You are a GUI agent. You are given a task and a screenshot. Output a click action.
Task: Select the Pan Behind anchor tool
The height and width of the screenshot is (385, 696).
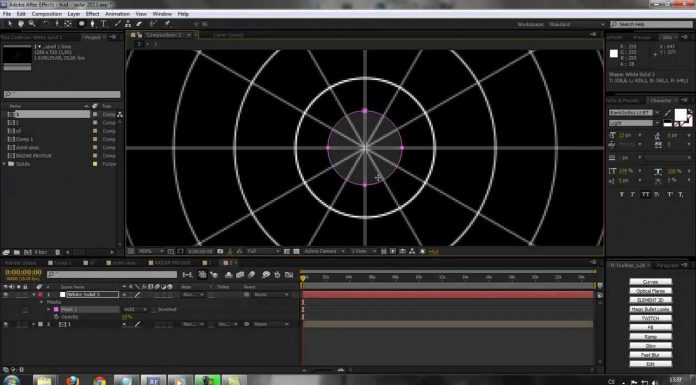click(x=68, y=24)
